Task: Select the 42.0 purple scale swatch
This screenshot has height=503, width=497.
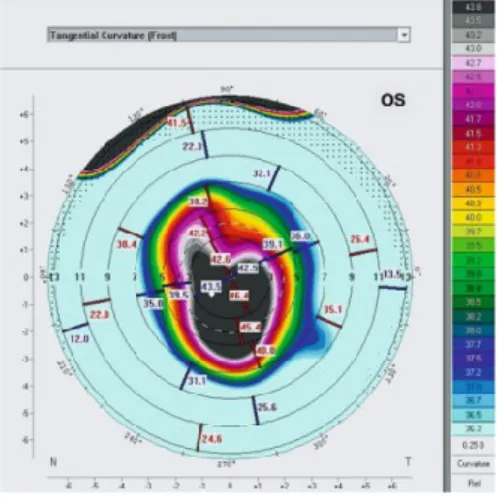Action: 473,105
